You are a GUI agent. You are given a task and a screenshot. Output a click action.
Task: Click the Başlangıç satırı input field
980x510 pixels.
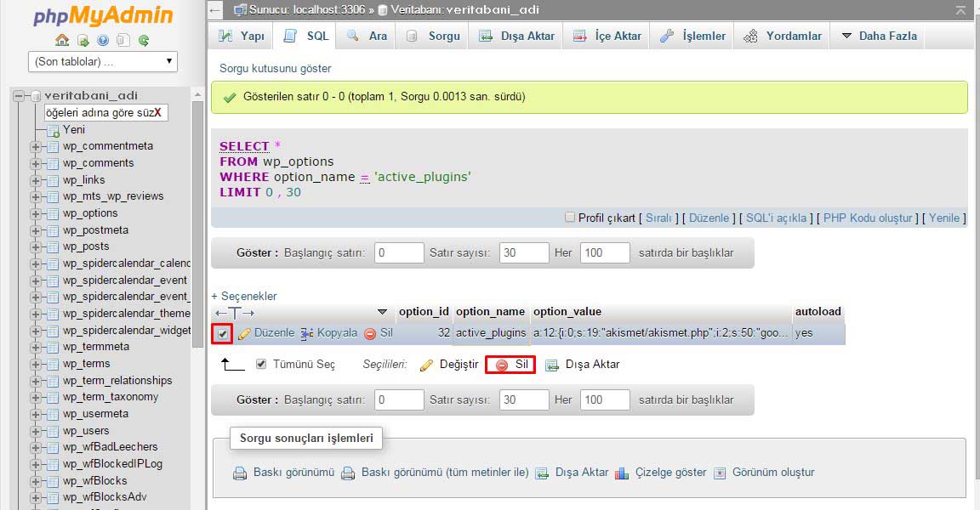[399, 252]
